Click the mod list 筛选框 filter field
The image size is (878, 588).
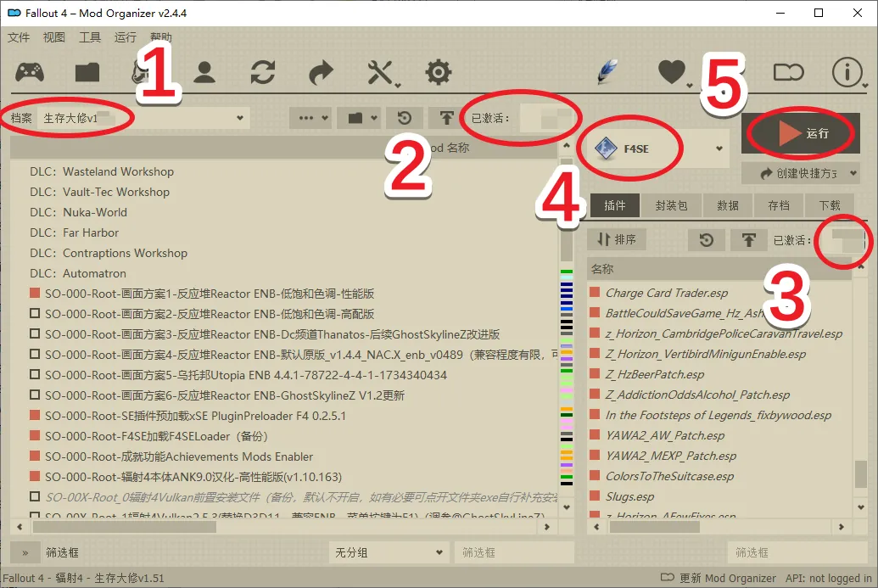(514, 552)
